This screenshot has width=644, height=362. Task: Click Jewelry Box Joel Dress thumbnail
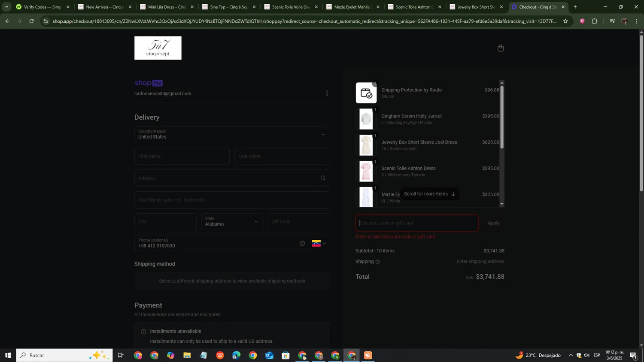point(366,145)
